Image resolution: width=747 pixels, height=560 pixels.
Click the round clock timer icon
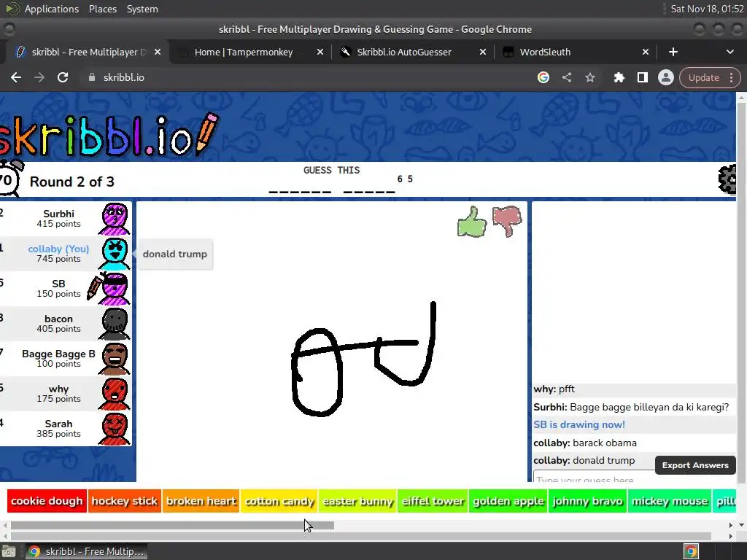[x=9, y=179]
